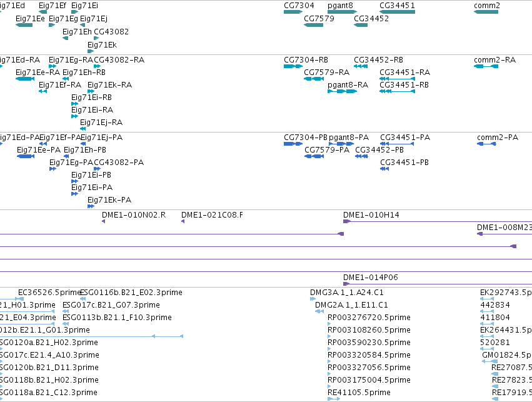Select the DME1-021C08.F arrow marker
This screenshot has width=532, height=402.
pos(183,221)
